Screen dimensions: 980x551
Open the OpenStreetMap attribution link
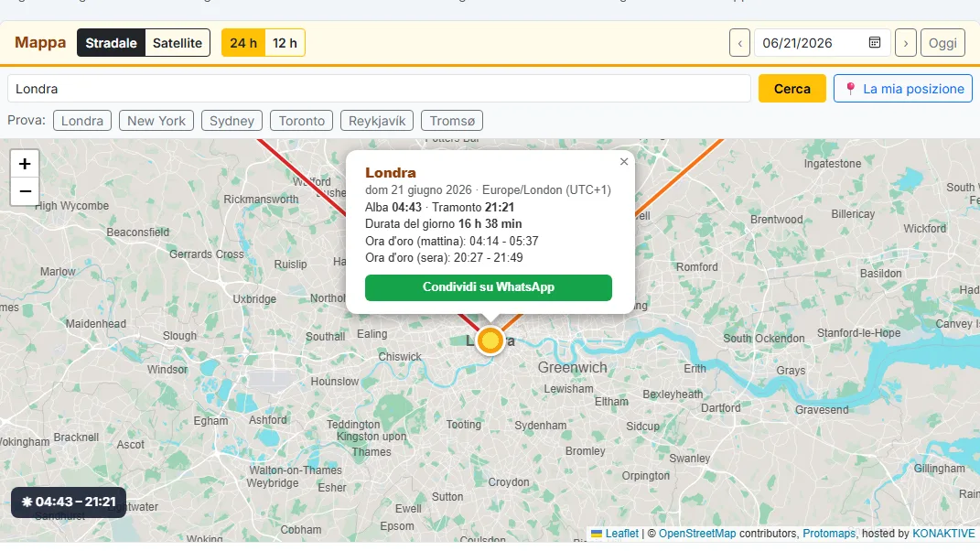coord(697,534)
